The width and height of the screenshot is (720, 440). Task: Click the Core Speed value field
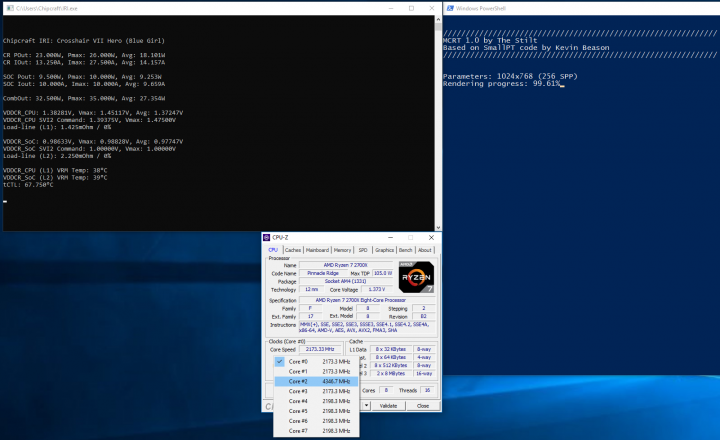tap(321, 349)
